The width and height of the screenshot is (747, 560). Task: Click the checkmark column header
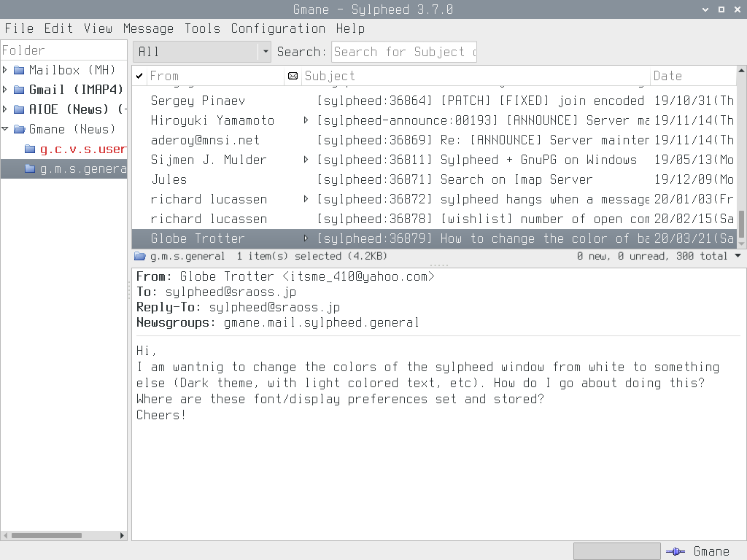point(139,76)
